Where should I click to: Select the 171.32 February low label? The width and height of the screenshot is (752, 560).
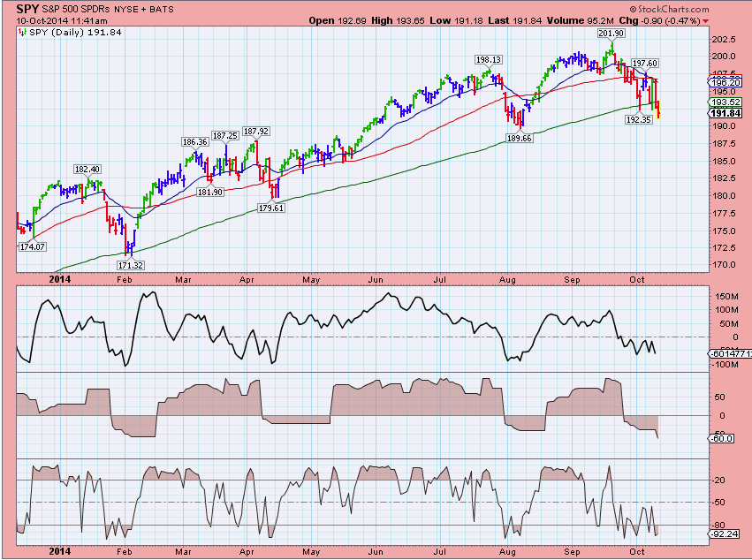(131, 265)
